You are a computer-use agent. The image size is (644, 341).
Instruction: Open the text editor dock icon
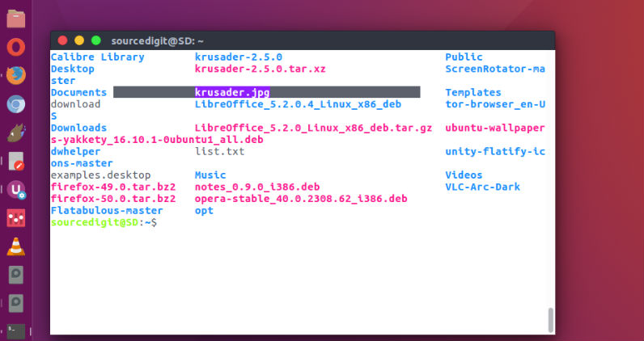point(16,162)
